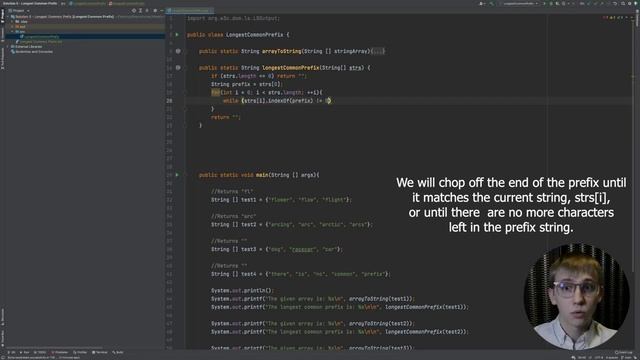The width and height of the screenshot is (640, 360).
Task: Open the Problems tool window tab
Action: pyautogui.click(x=60, y=352)
